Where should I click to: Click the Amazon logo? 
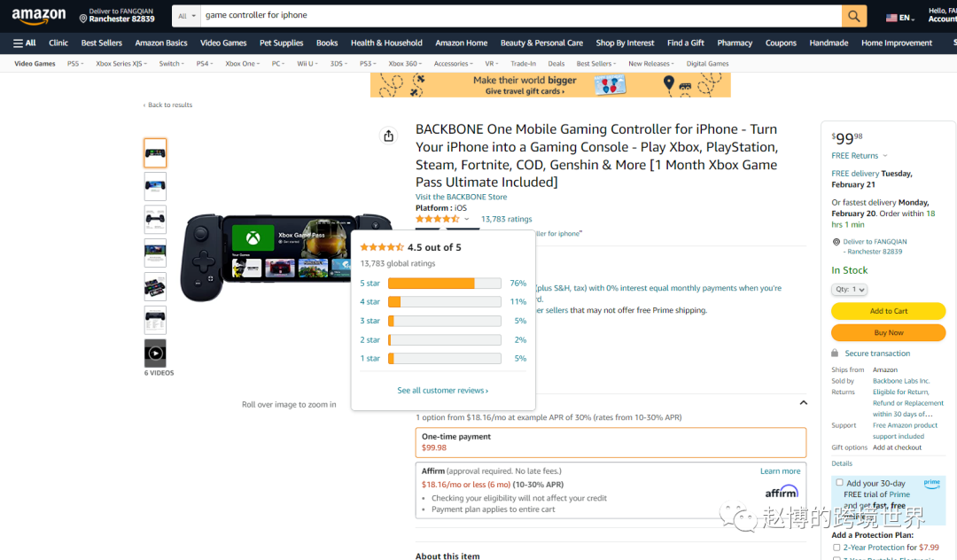pos(38,16)
